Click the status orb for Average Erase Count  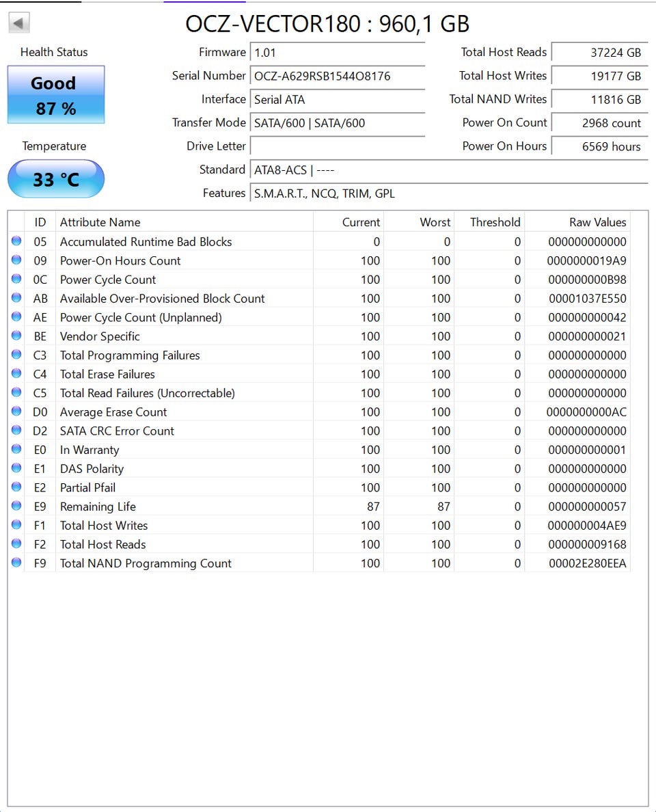pos(16,411)
